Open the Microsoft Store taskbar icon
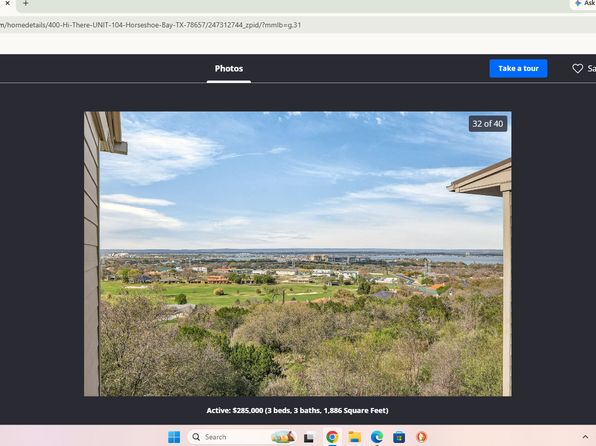 399,437
